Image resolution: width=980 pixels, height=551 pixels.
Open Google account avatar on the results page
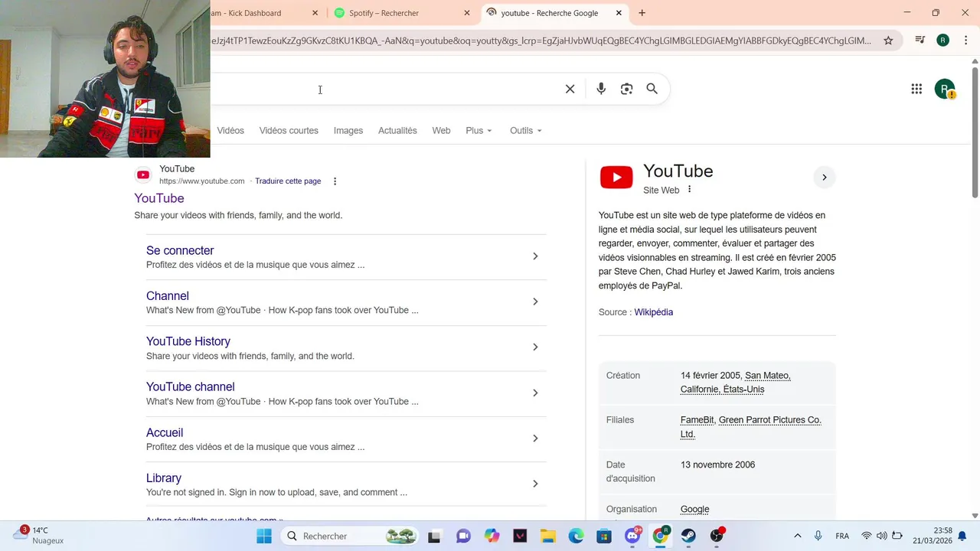pos(945,89)
